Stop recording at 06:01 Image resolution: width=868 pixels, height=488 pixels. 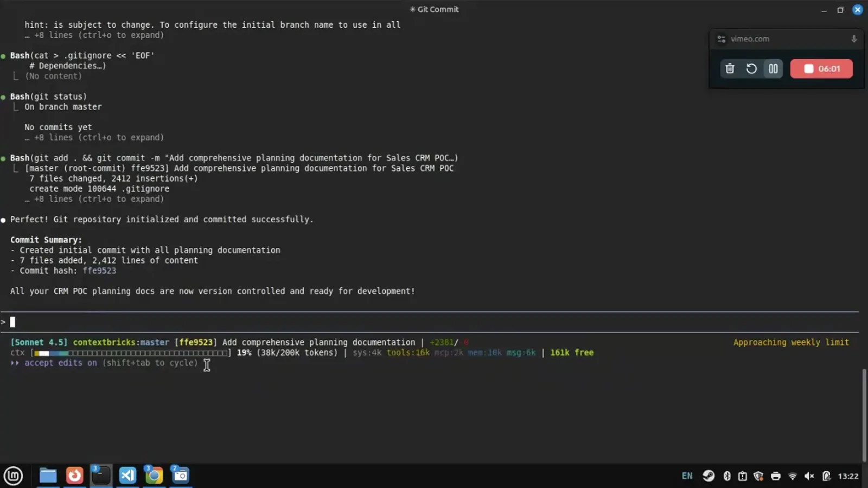click(x=821, y=69)
